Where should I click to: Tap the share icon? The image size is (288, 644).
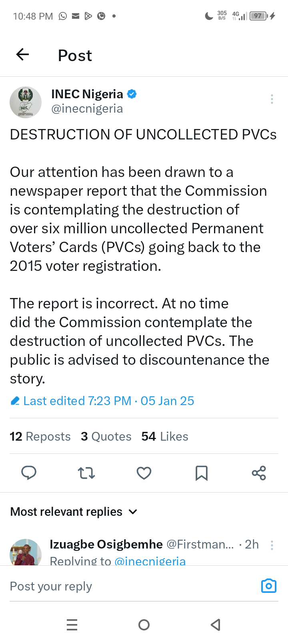(x=259, y=473)
